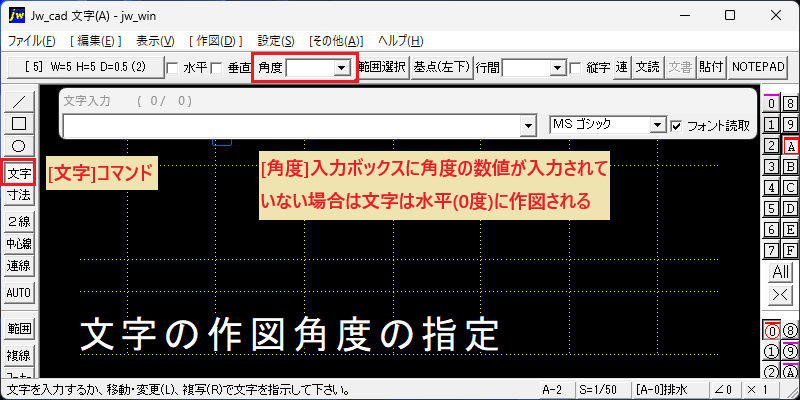The width and height of the screenshot is (800, 400).
Task: Enable the 垂直 vertical checkbox
Action: (217, 68)
